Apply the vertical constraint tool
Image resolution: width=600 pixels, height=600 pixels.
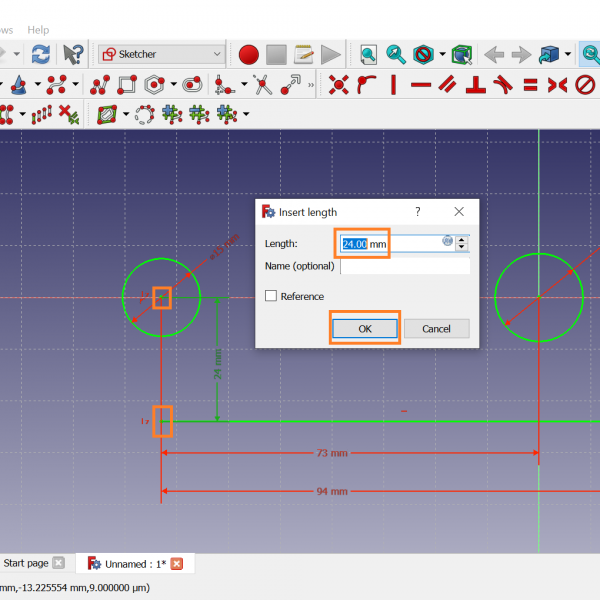point(393,85)
